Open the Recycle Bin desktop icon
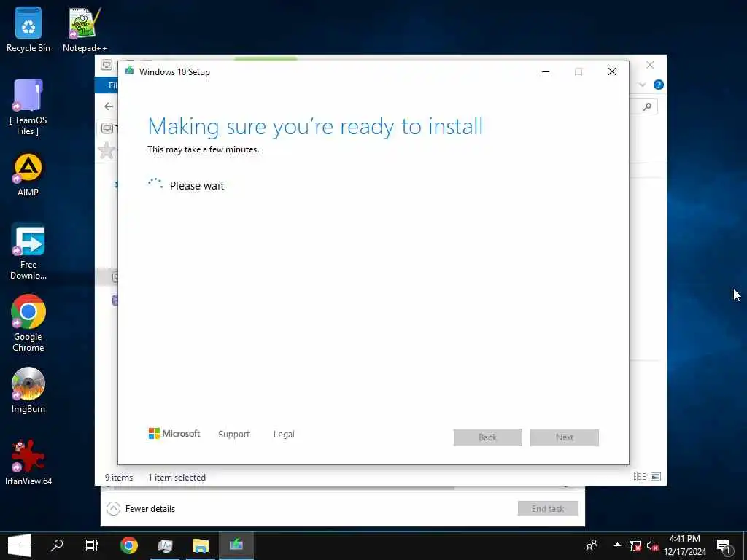 click(28, 29)
